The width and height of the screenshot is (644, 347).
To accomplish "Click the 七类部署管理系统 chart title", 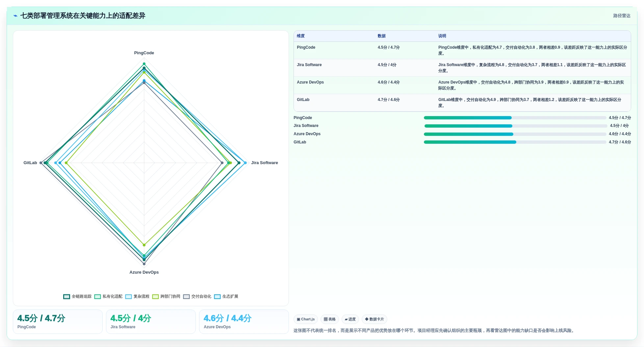I will (x=83, y=16).
